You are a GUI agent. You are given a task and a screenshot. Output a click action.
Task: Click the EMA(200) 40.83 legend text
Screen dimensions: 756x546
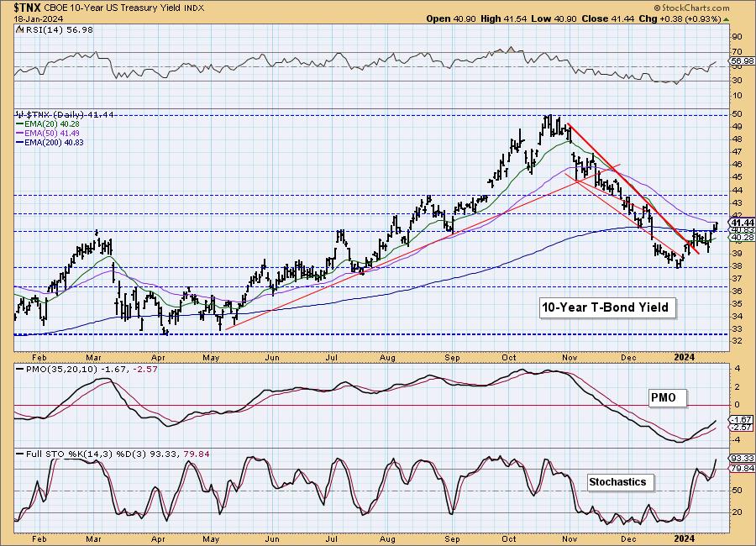click(54, 142)
